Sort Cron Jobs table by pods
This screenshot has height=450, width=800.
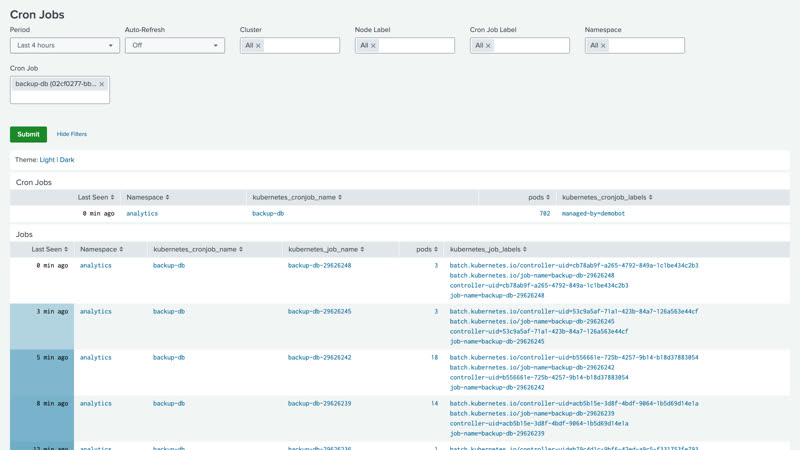[539, 197]
